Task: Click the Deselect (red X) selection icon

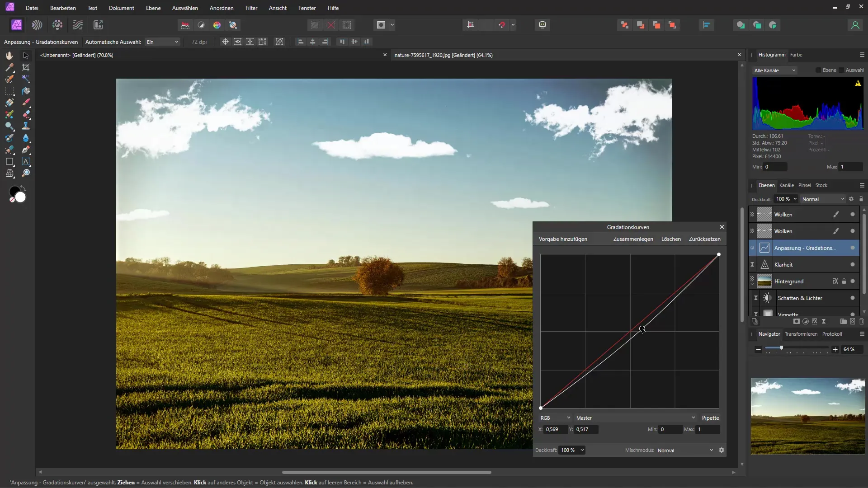Action: tap(331, 25)
